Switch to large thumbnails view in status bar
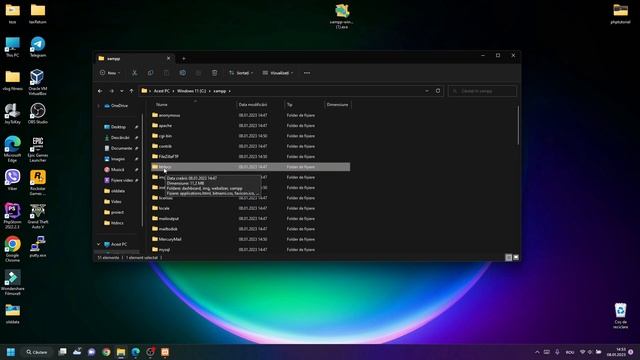Screen dimensions: 640x360 [x=516, y=258]
